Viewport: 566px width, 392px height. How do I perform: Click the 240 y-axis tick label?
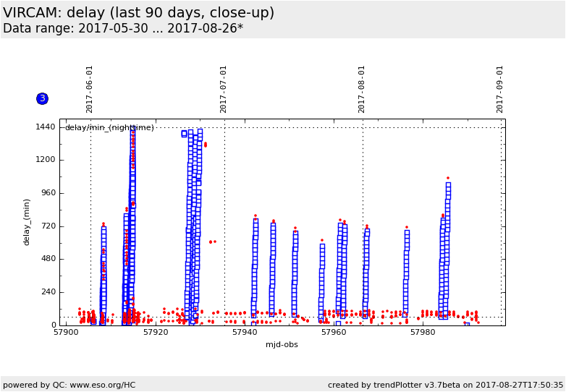(47, 292)
